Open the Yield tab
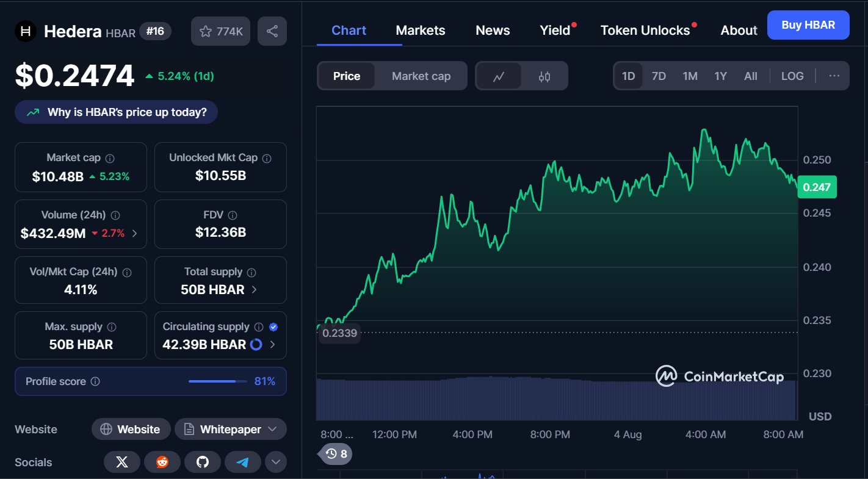The width and height of the screenshot is (868, 479). click(555, 31)
